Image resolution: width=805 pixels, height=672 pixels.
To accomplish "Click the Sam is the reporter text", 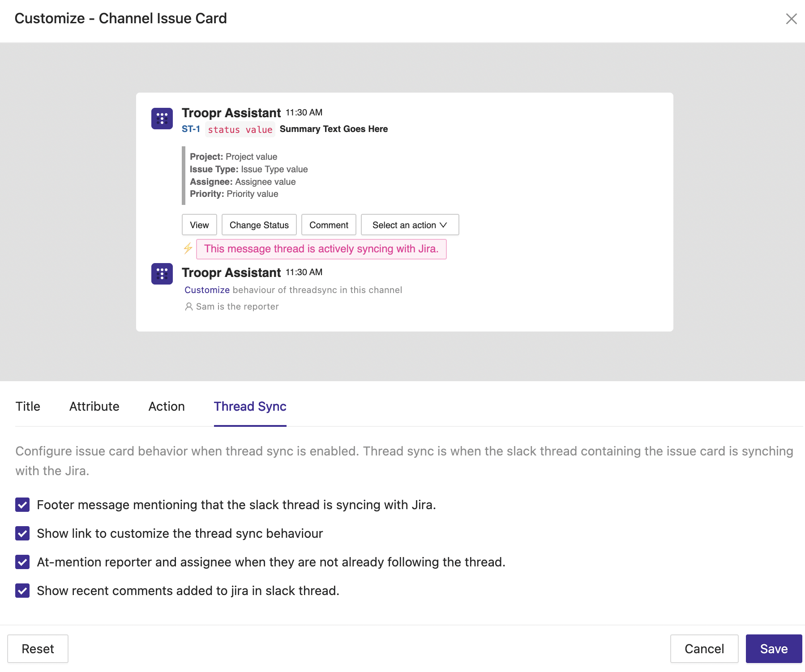I will [x=237, y=306].
